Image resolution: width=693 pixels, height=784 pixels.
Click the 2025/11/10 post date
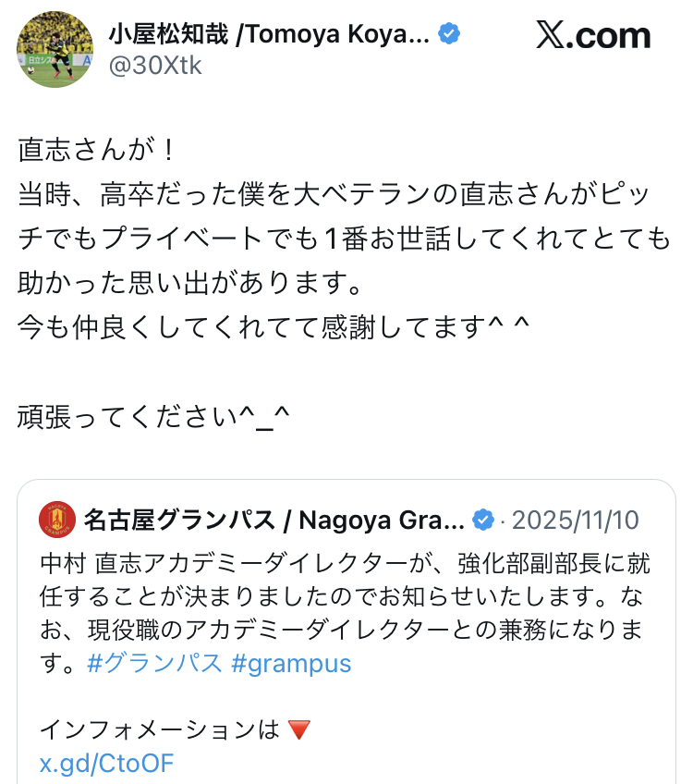[575, 520]
